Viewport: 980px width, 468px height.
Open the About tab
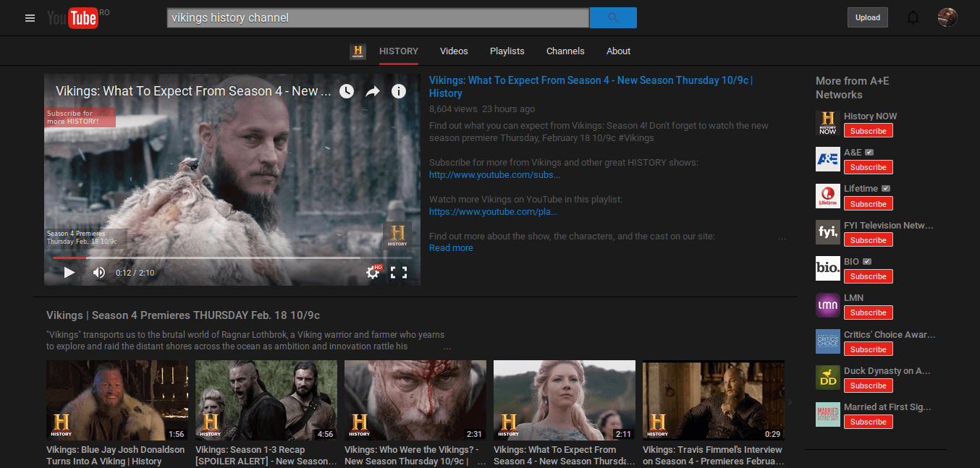(x=618, y=51)
